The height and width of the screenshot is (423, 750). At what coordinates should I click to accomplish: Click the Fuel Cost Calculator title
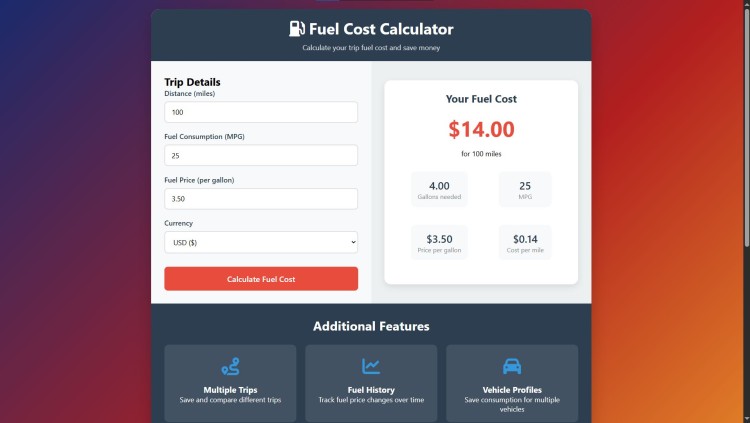pos(381,29)
